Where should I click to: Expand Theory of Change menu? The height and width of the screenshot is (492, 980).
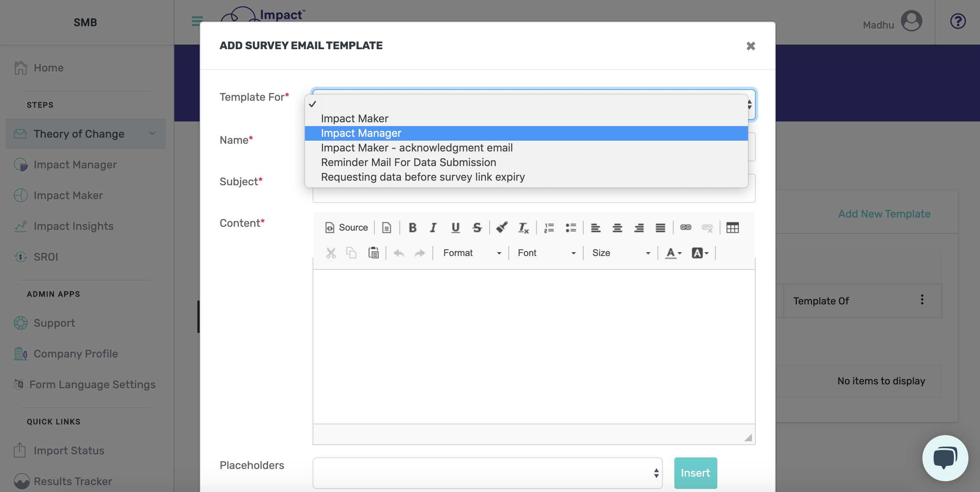85,134
